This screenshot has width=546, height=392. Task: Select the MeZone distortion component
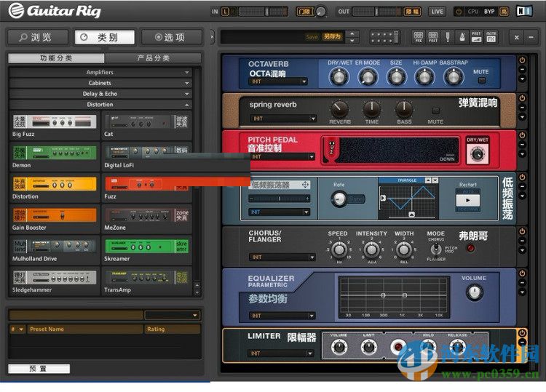point(147,218)
